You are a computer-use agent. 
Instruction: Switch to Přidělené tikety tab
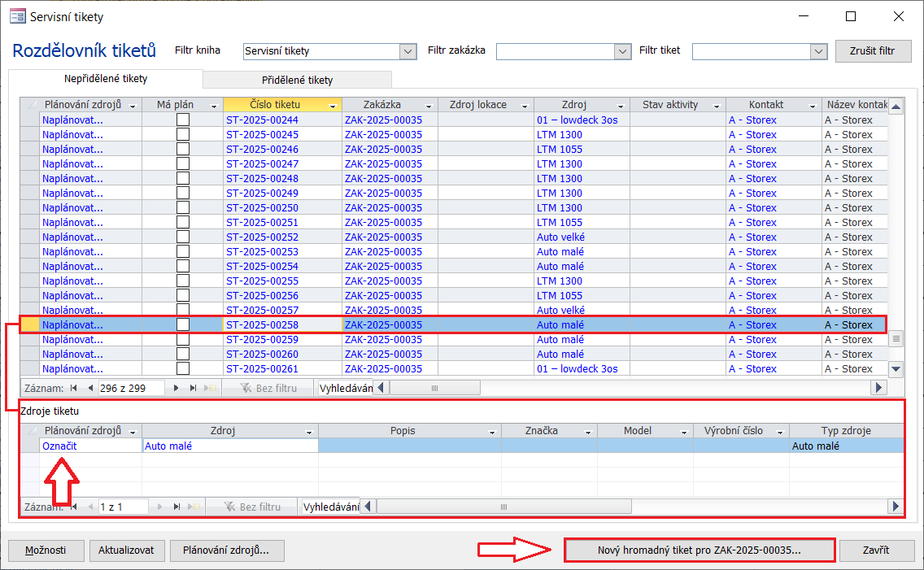click(x=297, y=80)
